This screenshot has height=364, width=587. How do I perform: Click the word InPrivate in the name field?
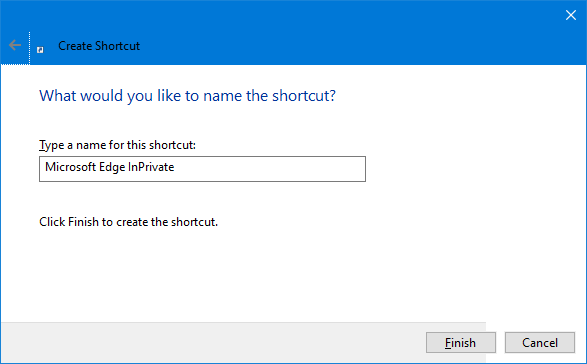[x=151, y=167]
